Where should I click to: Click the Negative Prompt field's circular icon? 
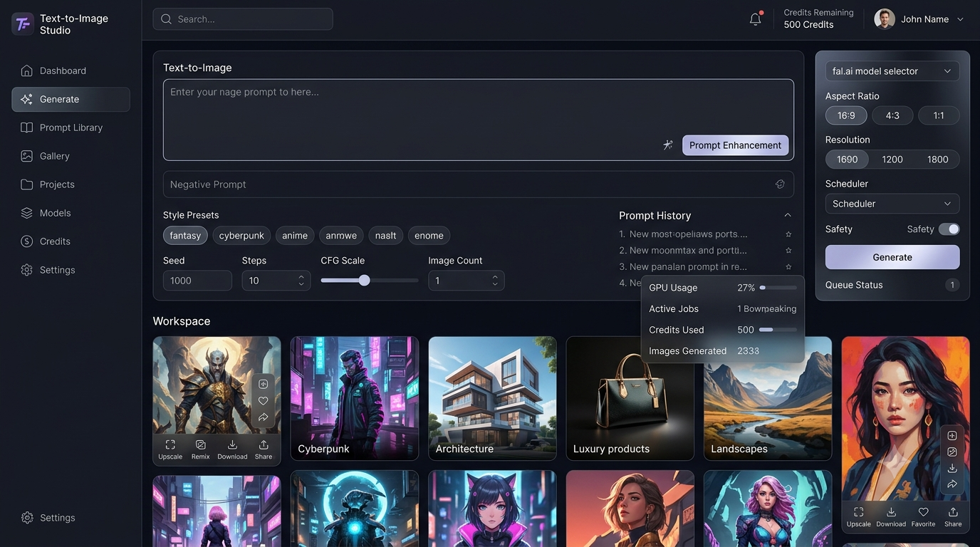780,184
